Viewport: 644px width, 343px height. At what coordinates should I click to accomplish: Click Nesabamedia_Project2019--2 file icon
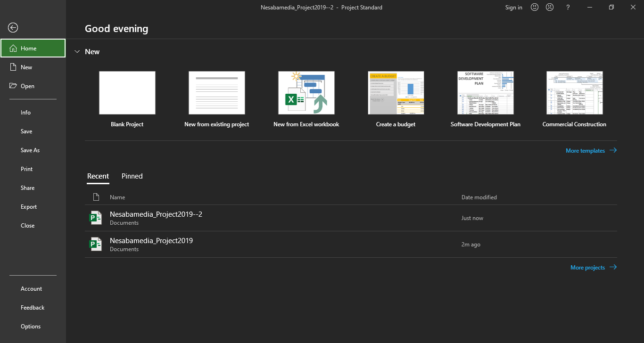pyautogui.click(x=96, y=218)
